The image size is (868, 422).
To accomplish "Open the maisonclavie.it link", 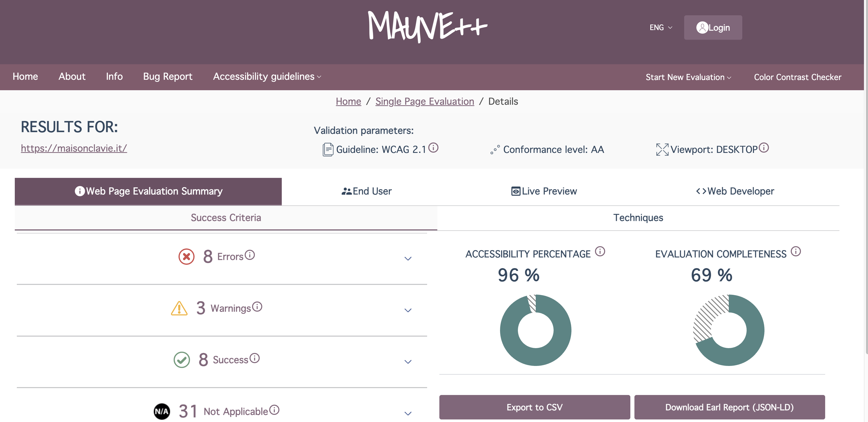I will pyautogui.click(x=74, y=148).
